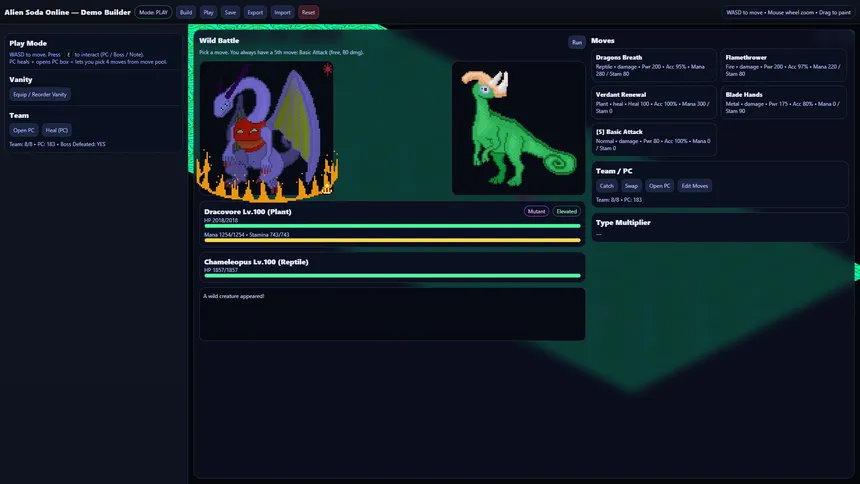The height and width of the screenshot is (484, 860).
Task: Click the Chameleopus creature sprite
Action: coord(518,128)
